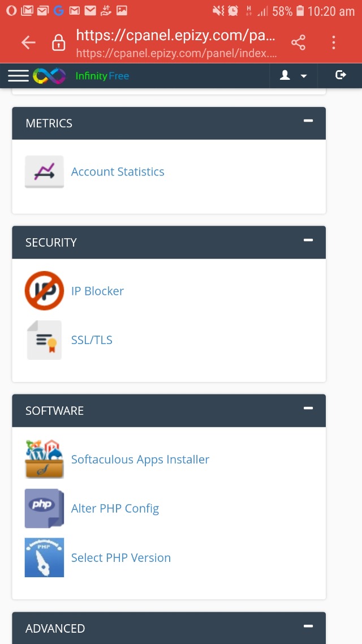The height and width of the screenshot is (644, 362).
Task: Click the InfinityFree logo
Action: [81, 76]
